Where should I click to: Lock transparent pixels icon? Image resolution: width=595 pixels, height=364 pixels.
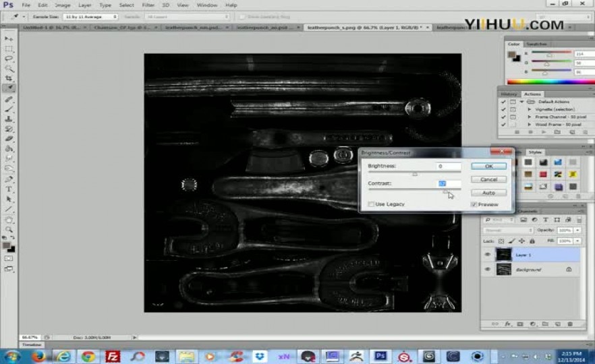pos(501,241)
